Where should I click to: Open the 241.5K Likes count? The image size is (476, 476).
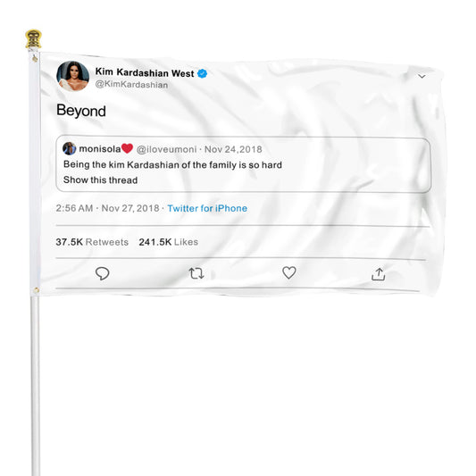point(169,242)
